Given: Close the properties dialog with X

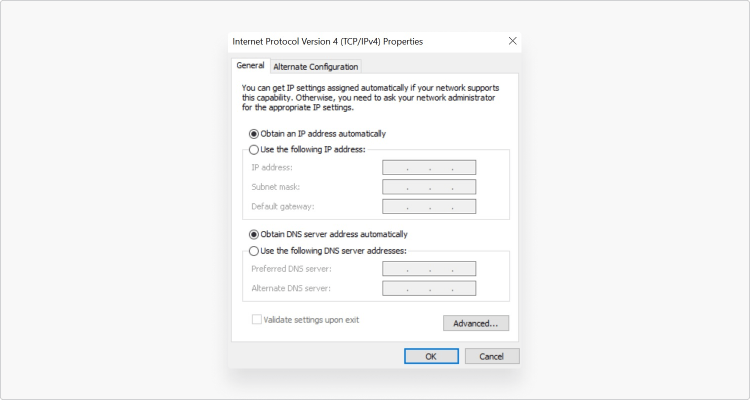Looking at the screenshot, I should [x=513, y=41].
